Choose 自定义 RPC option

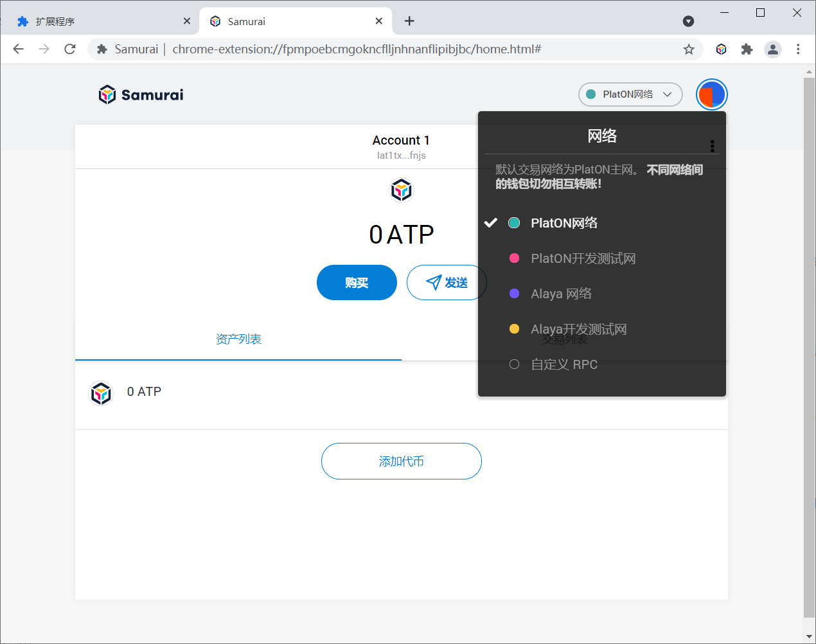pos(563,364)
